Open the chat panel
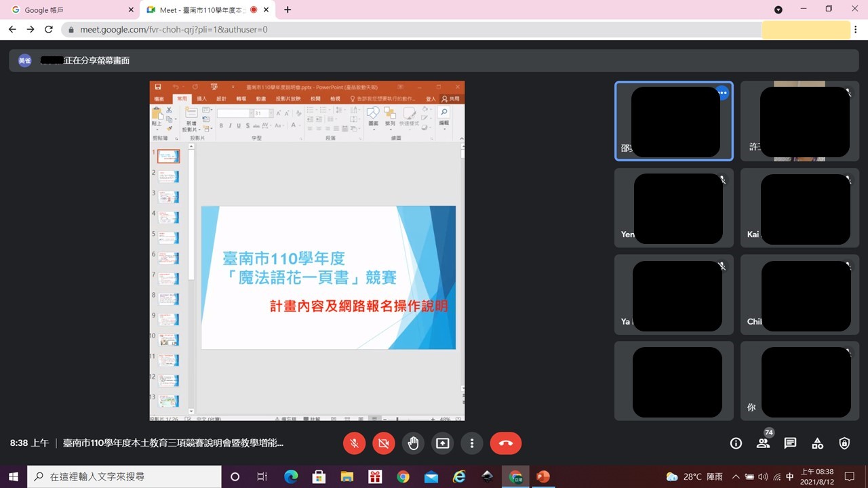Viewport: 868px width, 488px height. coord(790,443)
